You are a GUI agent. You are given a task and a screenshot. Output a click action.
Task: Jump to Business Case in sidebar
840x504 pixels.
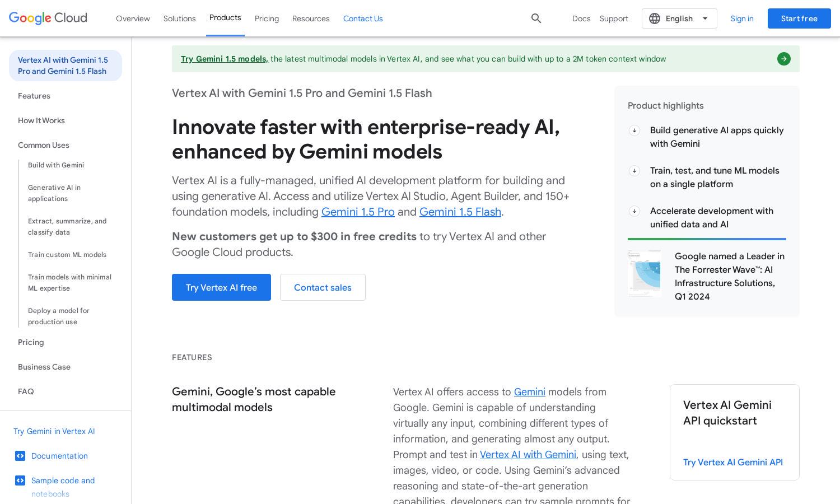[x=44, y=367]
